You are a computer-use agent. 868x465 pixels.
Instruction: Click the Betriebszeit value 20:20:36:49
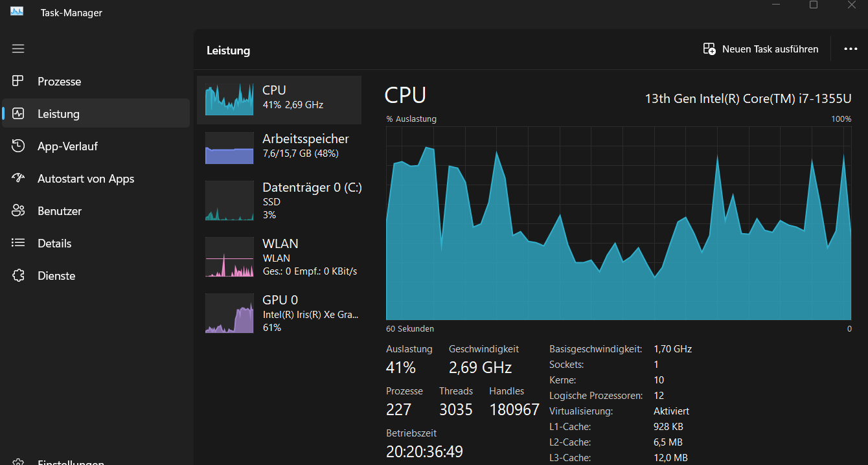pos(424,451)
